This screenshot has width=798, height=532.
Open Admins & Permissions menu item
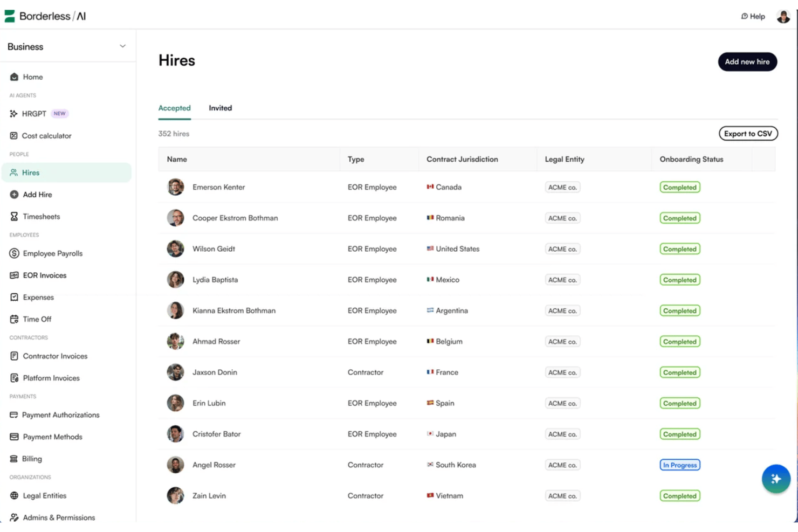point(59,517)
